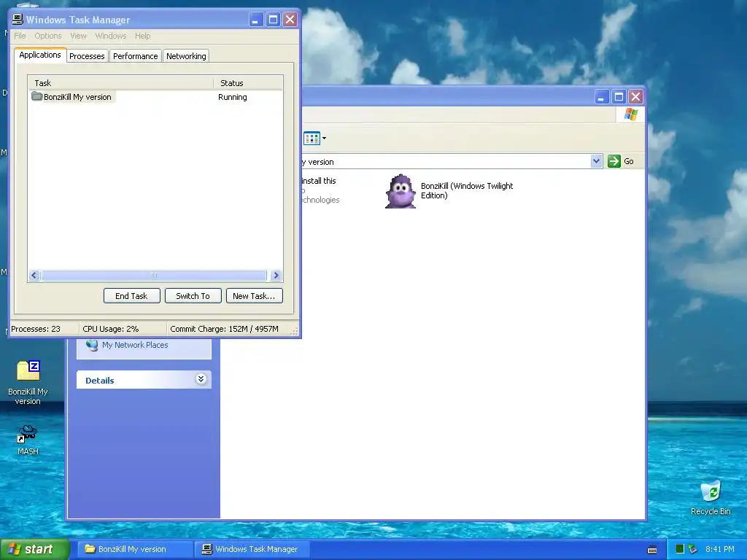Open the Options menu in Task Manager

pyautogui.click(x=47, y=36)
